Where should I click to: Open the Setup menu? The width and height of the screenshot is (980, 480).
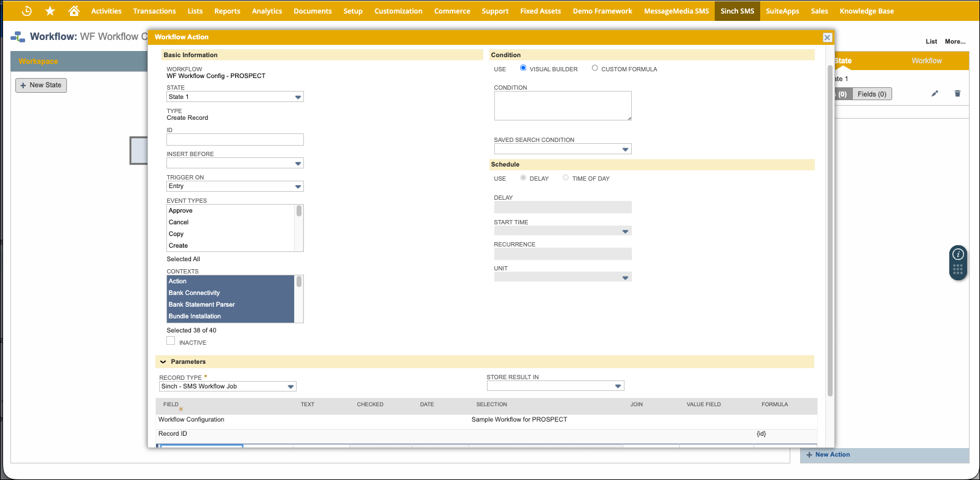tap(353, 11)
